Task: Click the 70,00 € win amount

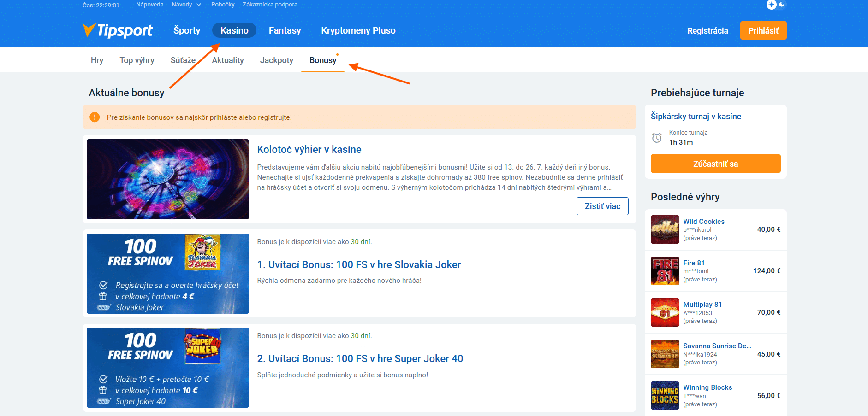Action: [769, 312]
